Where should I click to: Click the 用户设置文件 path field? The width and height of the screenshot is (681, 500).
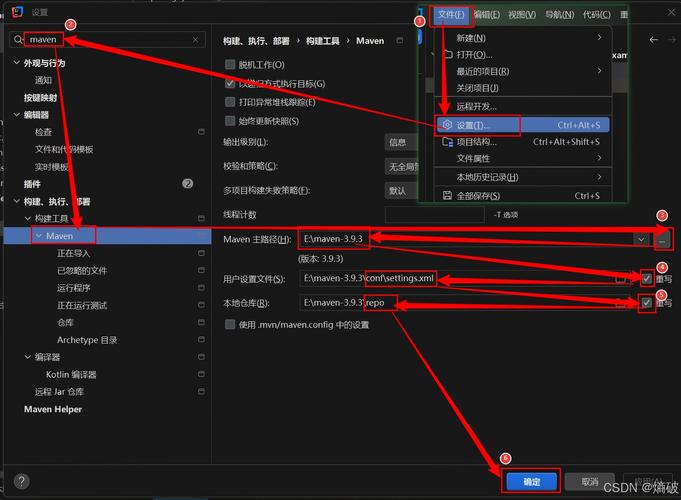[x=466, y=278]
